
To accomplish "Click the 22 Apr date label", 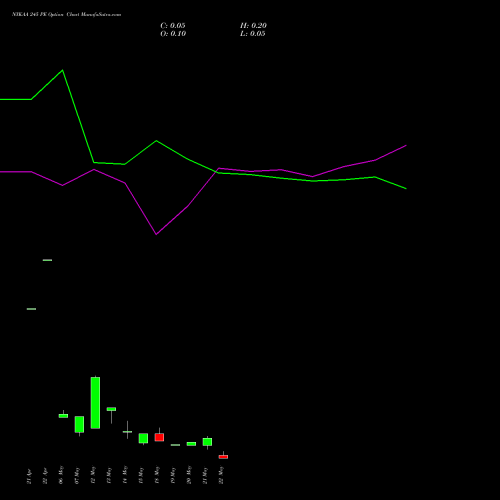I will point(45,476).
